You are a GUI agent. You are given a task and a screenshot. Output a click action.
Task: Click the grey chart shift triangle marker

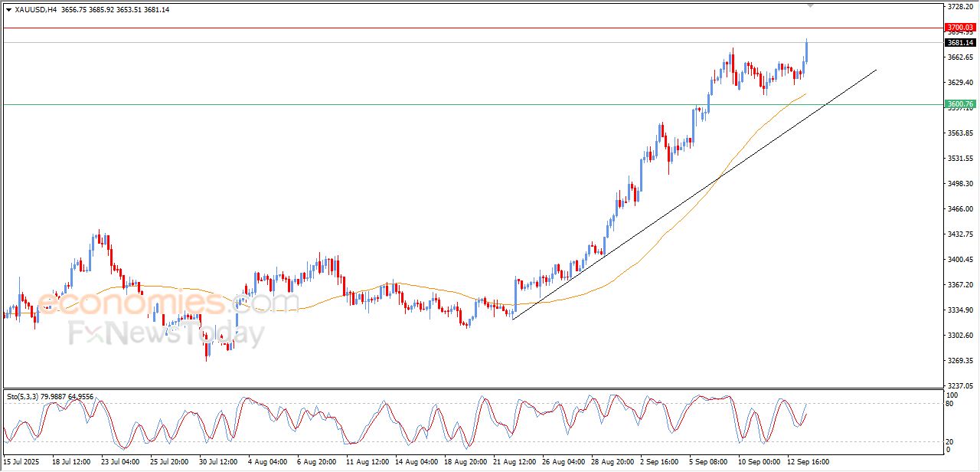pyautogui.click(x=811, y=6)
